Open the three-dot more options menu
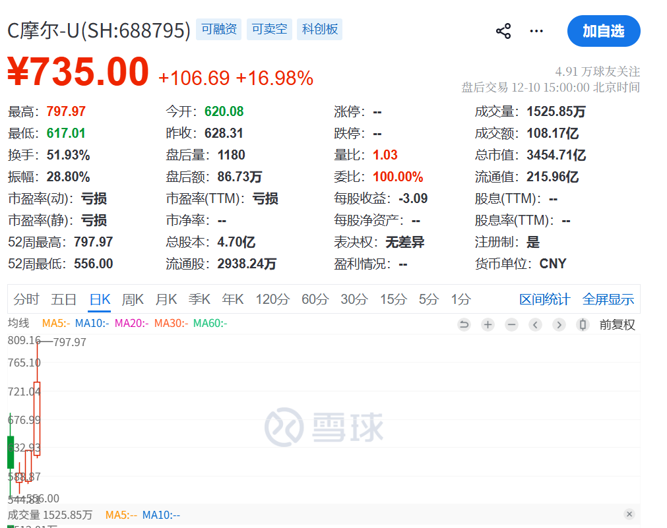The image size is (667, 528). pos(540,31)
